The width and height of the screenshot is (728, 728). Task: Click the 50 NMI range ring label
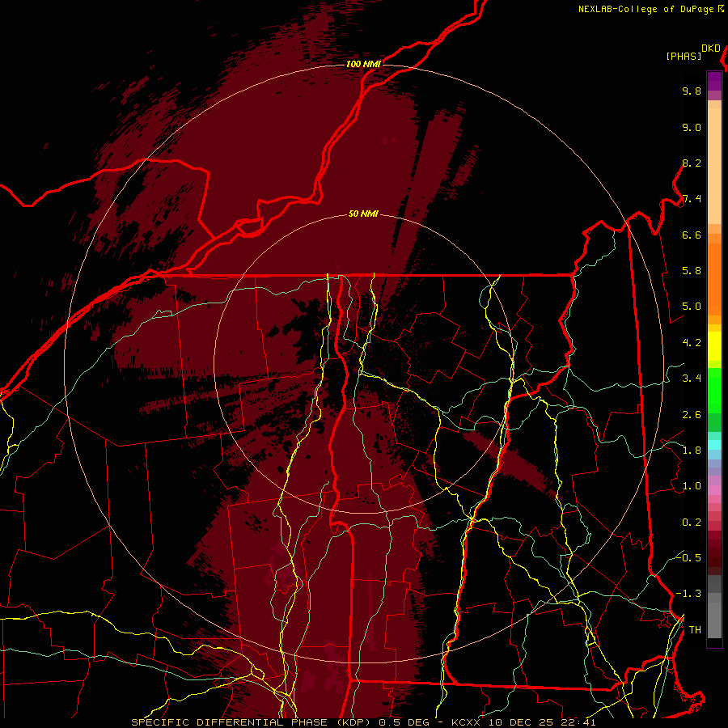363,214
